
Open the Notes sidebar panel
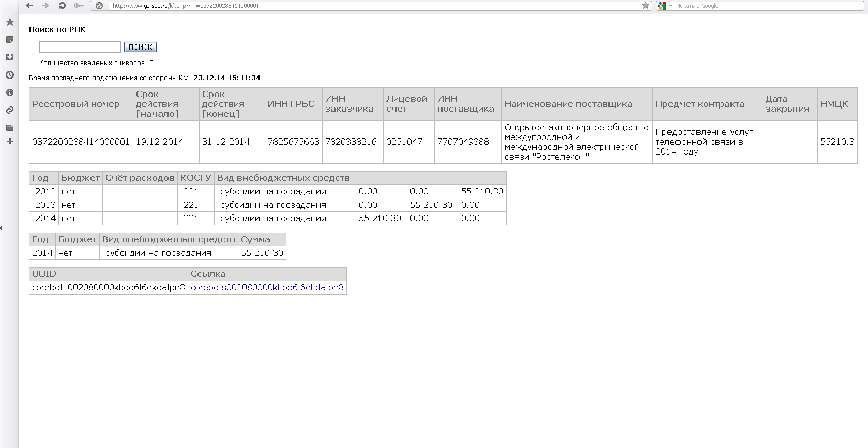tap(10, 40)
